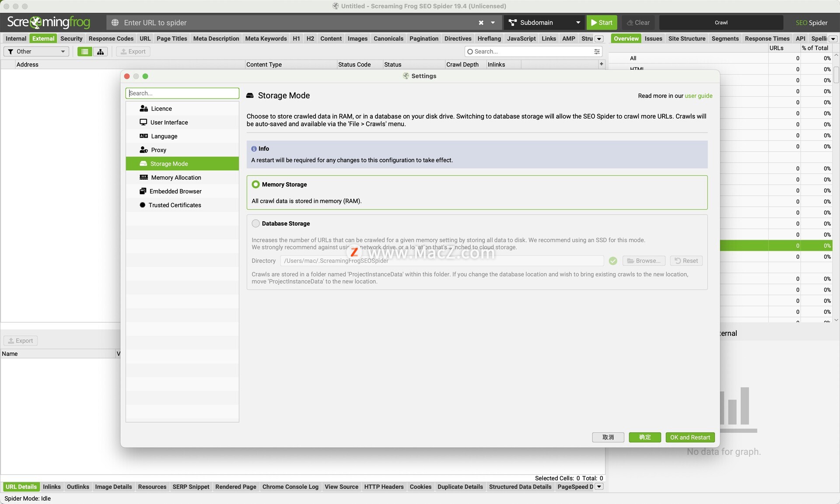The width and height of the screenshot is (840, 504).
Task: Click the Licence icon in settings sidebar
Action: 143,108
